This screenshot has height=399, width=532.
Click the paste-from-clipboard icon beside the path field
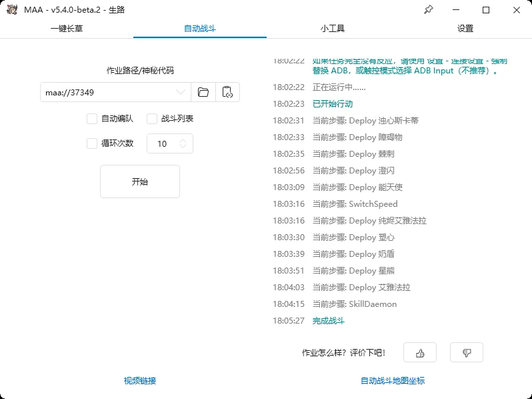click(227, 92)
